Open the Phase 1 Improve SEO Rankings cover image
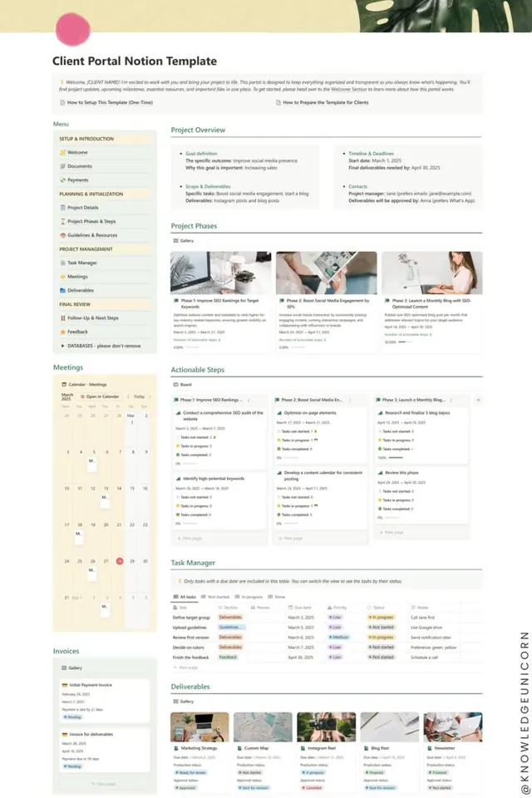The width and height of the screenshot is (532, 798). coord(221,273)
